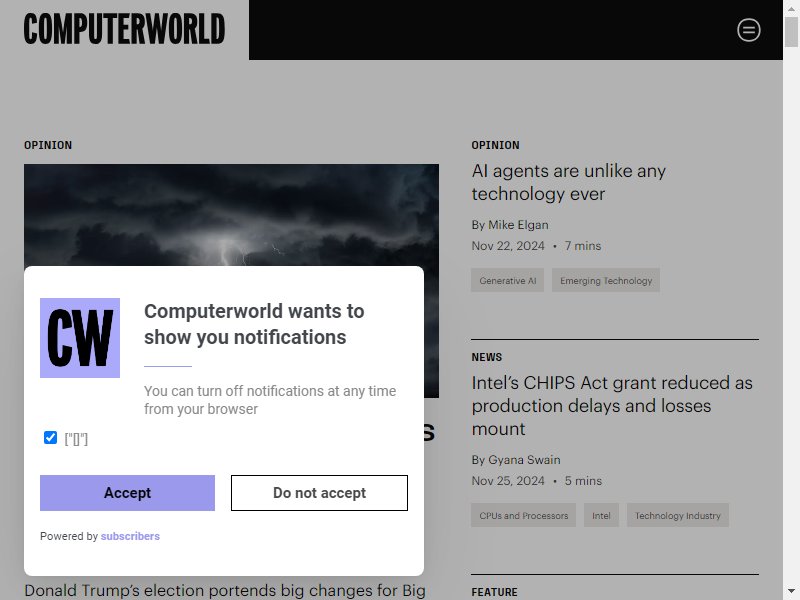Select the Emerging Technology tag
This screenshot has height=600, width=800.
(606, 281)
